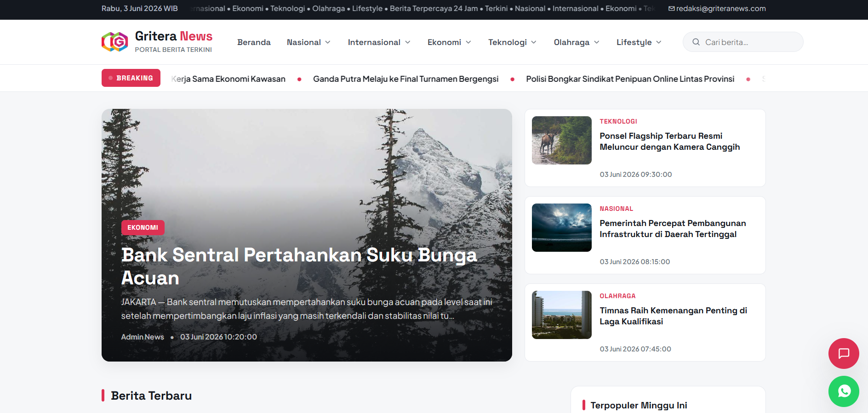Screen dimensions: 868x413
Task: Click the Admin News author name
Action: [x=143, y=337]
